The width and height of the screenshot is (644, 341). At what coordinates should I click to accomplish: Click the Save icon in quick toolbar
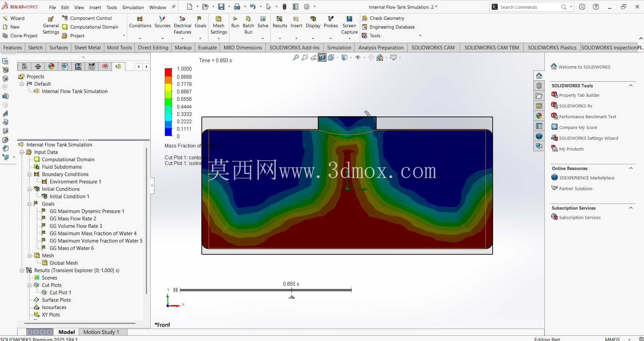click(x=221, y=7)
